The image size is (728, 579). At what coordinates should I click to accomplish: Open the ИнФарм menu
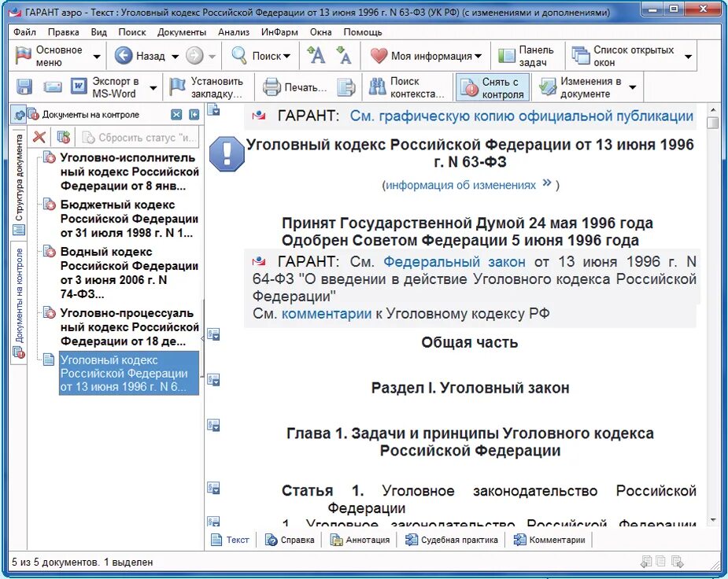pyautogui.click(x=279, y=32)
